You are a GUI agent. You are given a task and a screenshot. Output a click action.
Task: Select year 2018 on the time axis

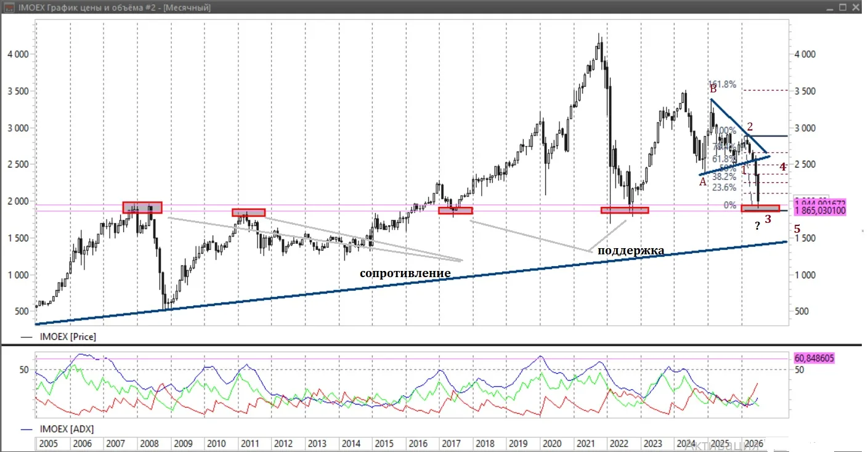click(x=484, y=443)
